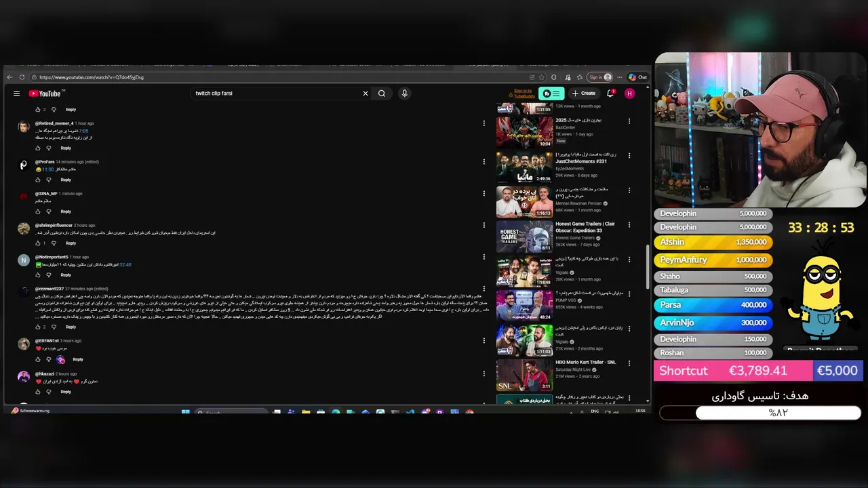Reply to the @Retired_memer_4 comment

coord(66,148)
